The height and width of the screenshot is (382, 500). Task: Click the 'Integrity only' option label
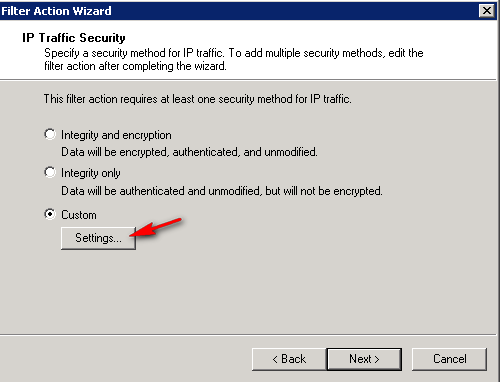tap(91, 173)
